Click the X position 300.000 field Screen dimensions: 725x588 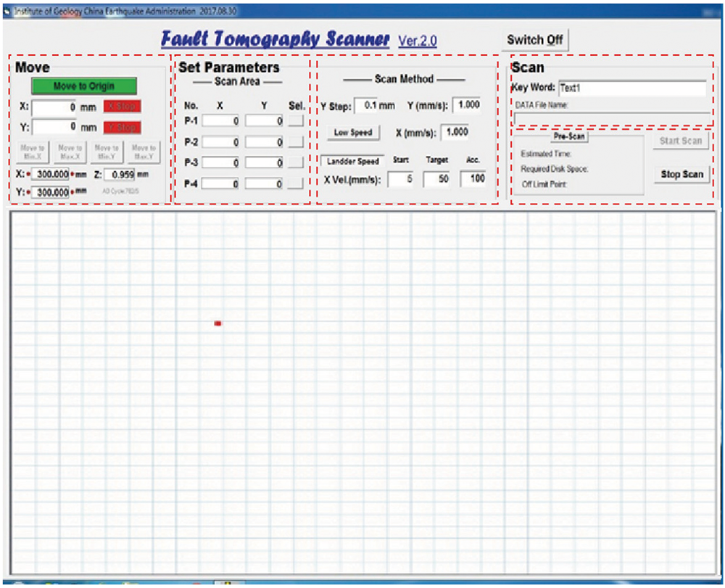tap(51, 174)
